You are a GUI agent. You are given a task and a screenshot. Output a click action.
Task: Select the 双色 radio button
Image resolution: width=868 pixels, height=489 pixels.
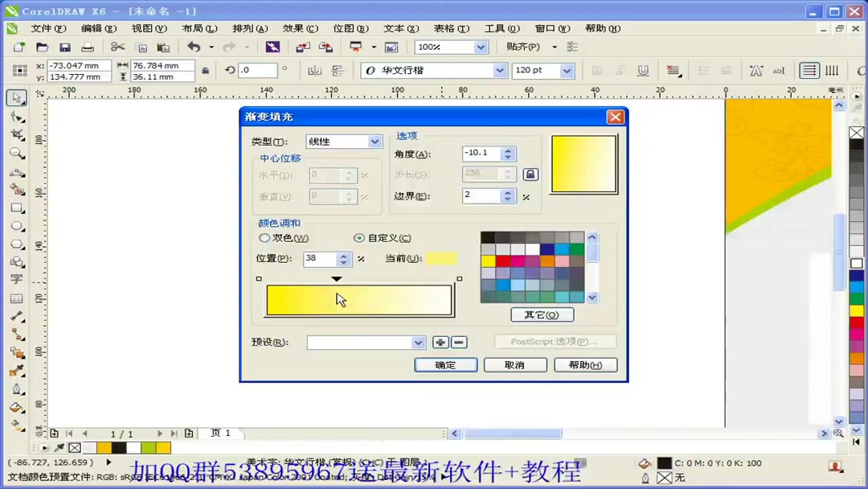(x=264, y=237)
